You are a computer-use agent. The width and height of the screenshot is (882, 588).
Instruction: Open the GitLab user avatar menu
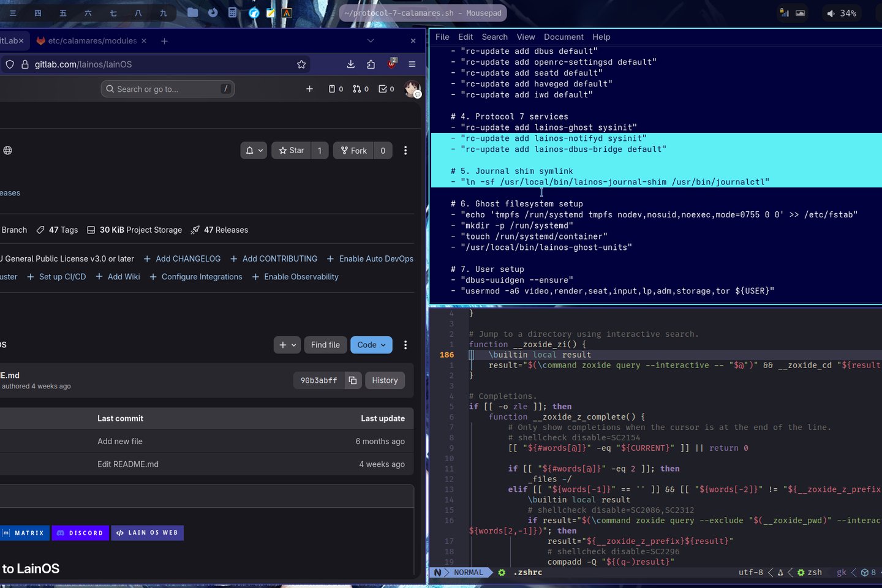[413, 89]
